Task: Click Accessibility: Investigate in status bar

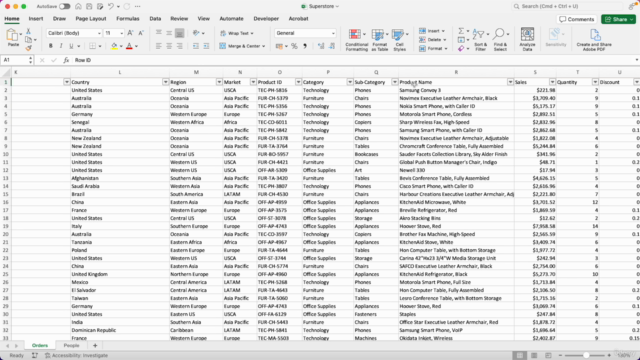Action: [76, 356]
